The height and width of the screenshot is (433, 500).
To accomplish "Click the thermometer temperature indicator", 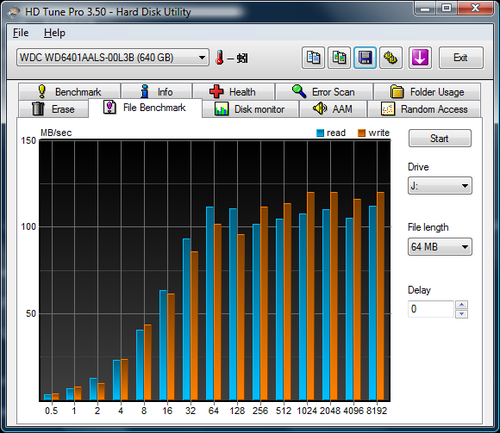I will (x=220, y=58).
